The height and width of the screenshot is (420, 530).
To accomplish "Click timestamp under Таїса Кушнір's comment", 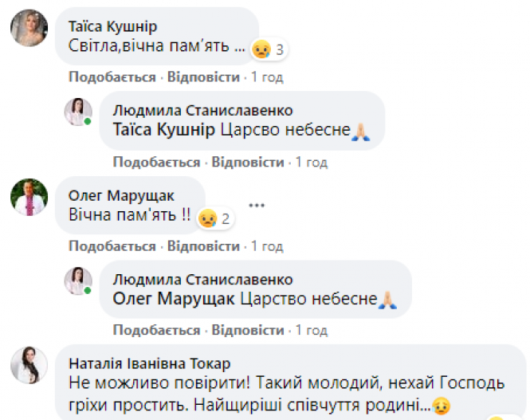I will pyautogui.click(x=267, y=77).
